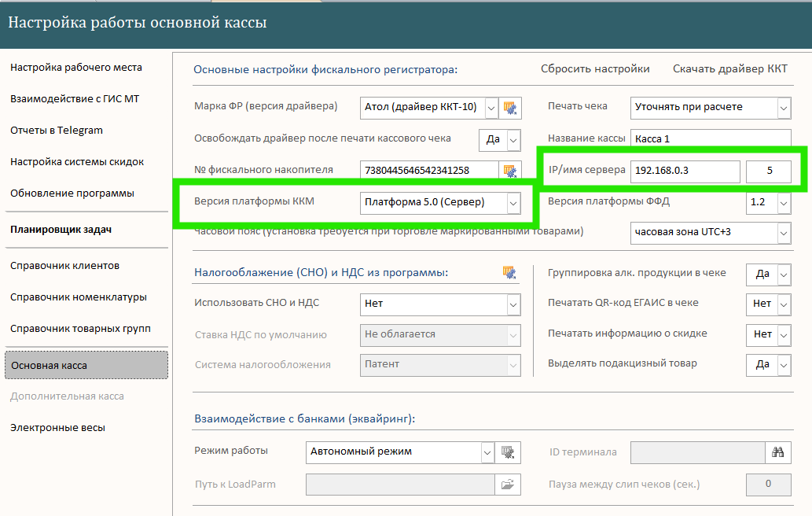Open Справочник товарных групп section
This screenshot has height=516, width=812.
pyautogui.click(x=80, y=329)
